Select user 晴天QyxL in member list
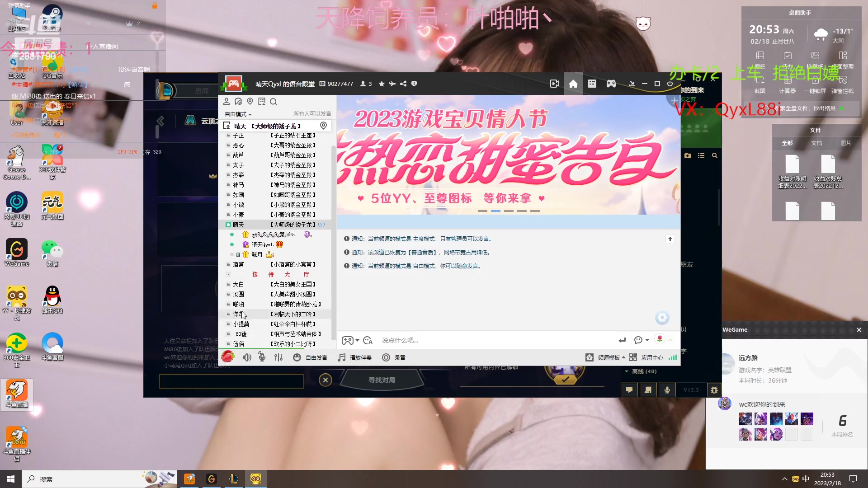 point(262,244)
